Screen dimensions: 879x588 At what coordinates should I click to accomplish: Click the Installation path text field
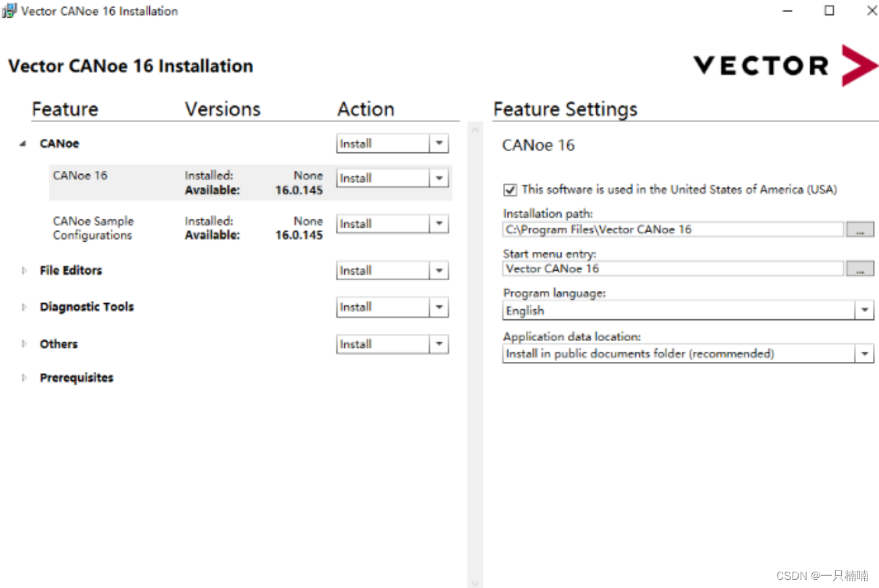(x=673, y=230)
